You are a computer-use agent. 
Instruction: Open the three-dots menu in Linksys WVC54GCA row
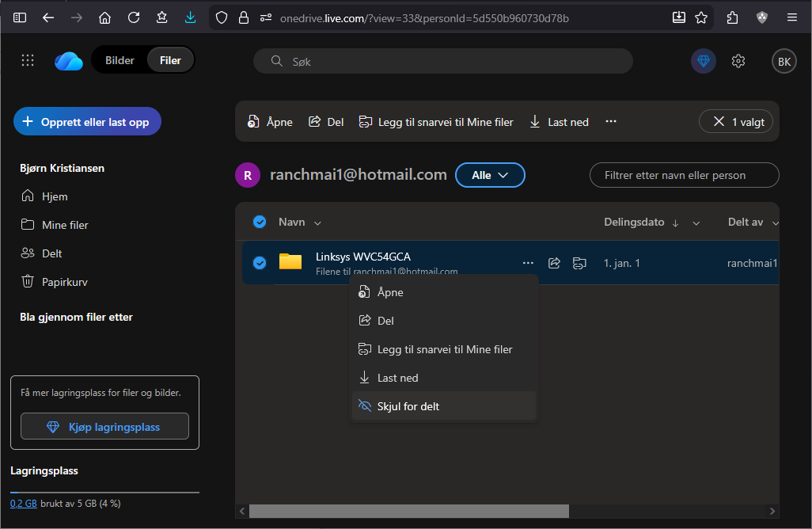coord(528,263)
